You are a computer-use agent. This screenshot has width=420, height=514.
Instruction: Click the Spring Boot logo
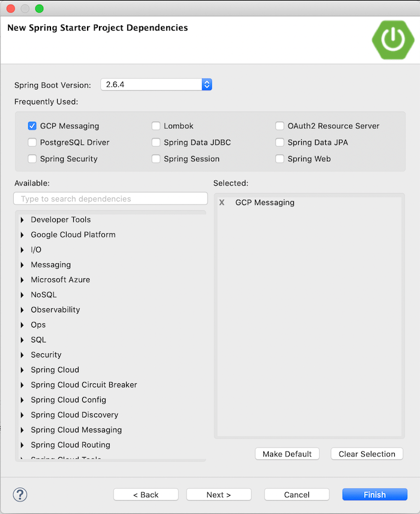click(392, 40)
